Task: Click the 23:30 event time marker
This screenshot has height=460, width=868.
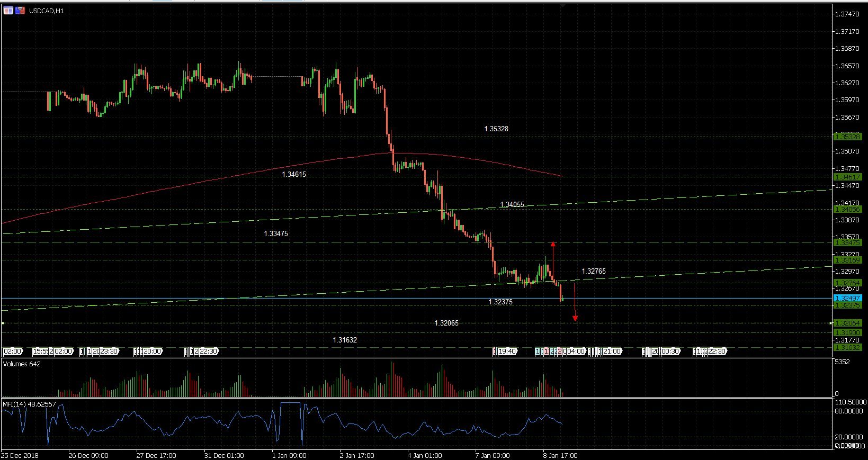Action: pos(110,351)
